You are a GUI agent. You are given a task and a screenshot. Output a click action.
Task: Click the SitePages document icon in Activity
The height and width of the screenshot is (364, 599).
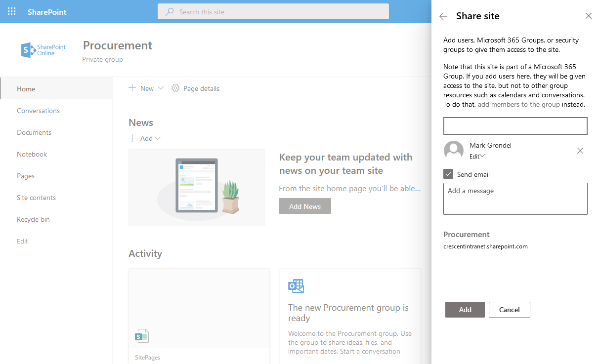tap(141, 335)
